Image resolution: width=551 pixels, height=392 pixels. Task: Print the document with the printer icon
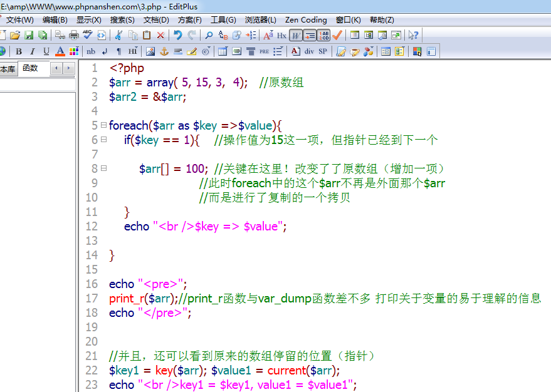coord(74,35)
